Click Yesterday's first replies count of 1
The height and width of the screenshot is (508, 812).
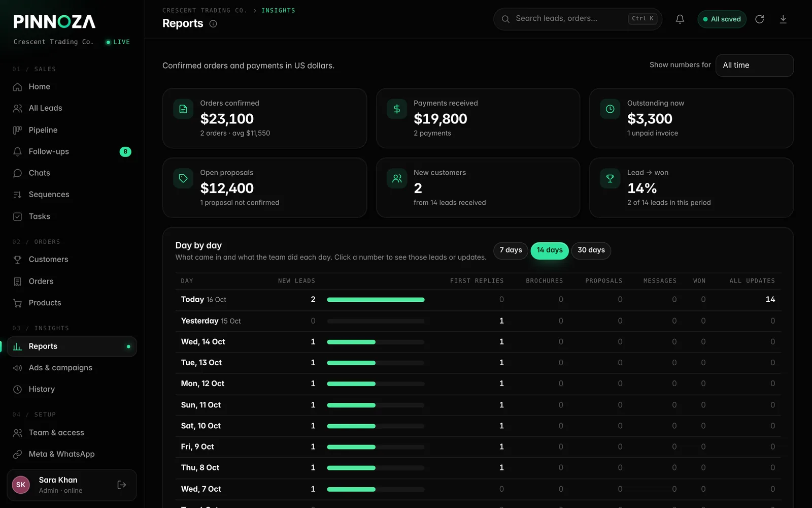[x=501, y=321]
